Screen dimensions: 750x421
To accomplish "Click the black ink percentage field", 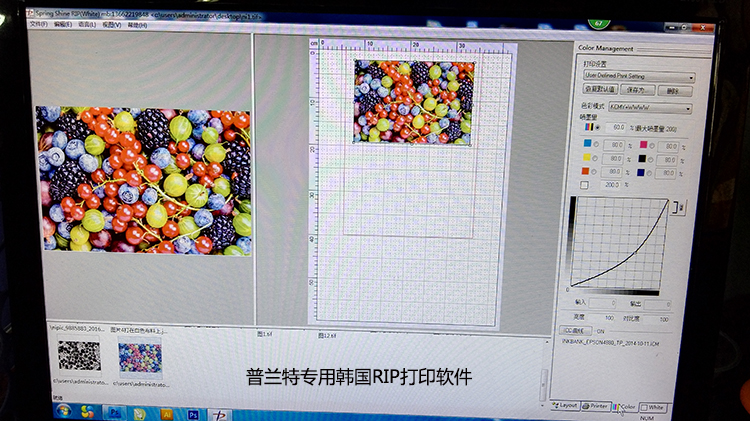I will click(x=668, y=160).
